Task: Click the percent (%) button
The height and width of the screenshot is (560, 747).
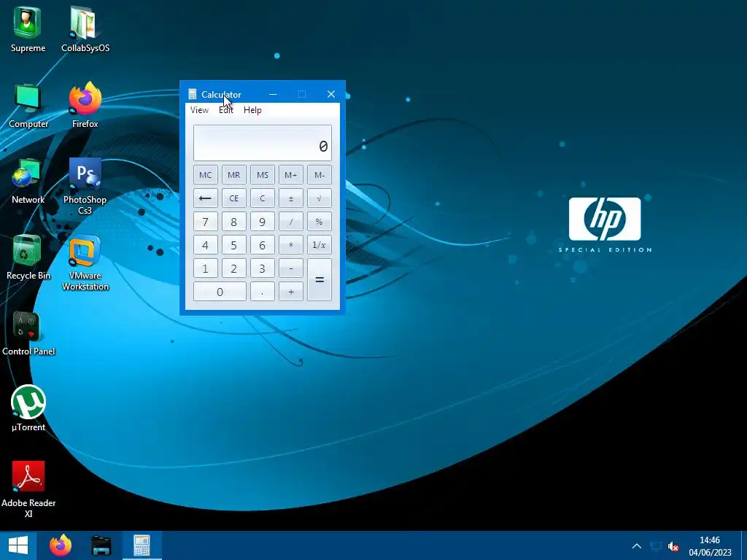Action: tap(320, 222)
